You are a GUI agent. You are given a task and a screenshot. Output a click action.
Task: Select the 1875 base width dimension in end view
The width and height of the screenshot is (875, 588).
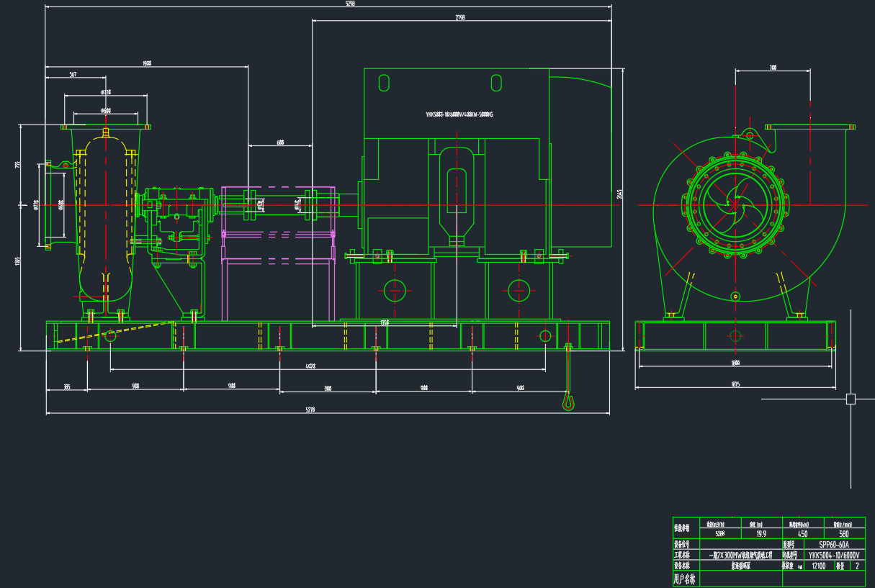coord(735,384)
